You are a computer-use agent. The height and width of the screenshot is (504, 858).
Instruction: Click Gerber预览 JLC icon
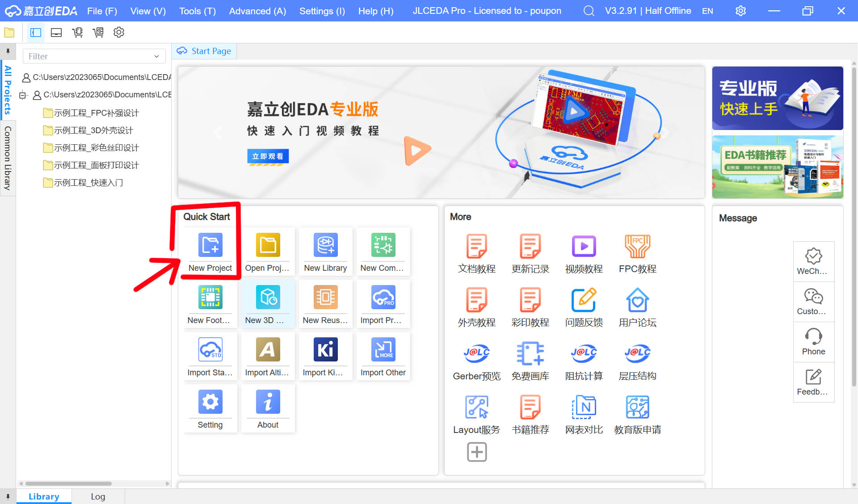coord(476,354)
